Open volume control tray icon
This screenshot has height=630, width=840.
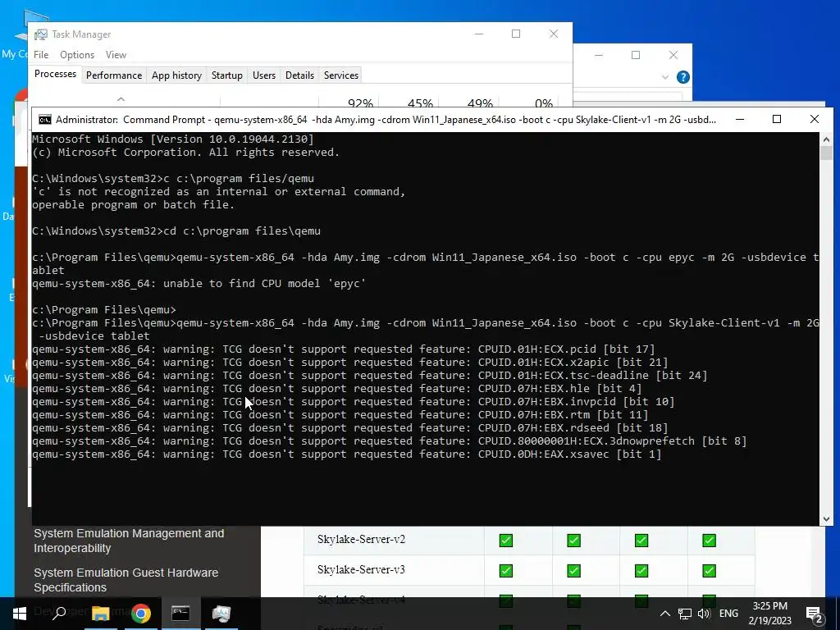pos(703,614)
